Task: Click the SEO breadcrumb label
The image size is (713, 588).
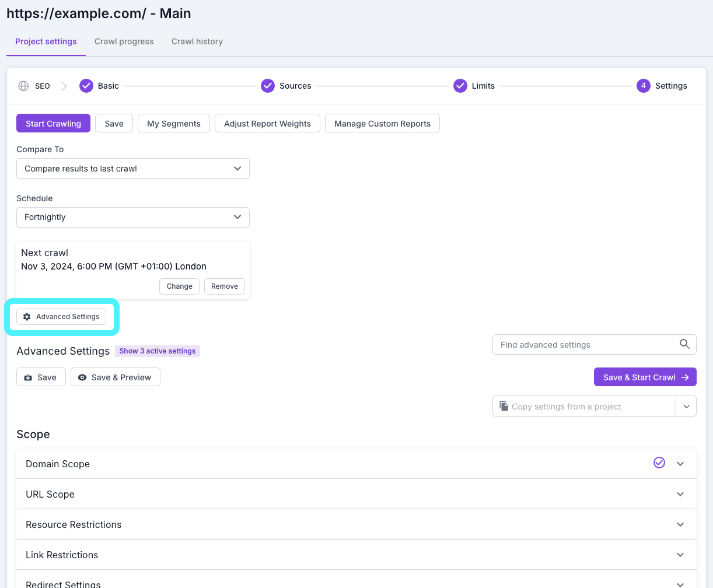Action: pos(43,86)
